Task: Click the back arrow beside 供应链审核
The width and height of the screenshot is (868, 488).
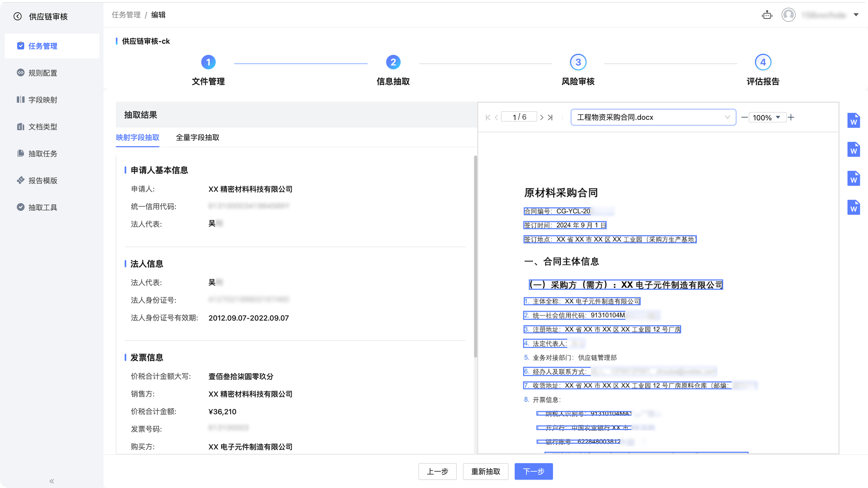Action: [17, 16]
